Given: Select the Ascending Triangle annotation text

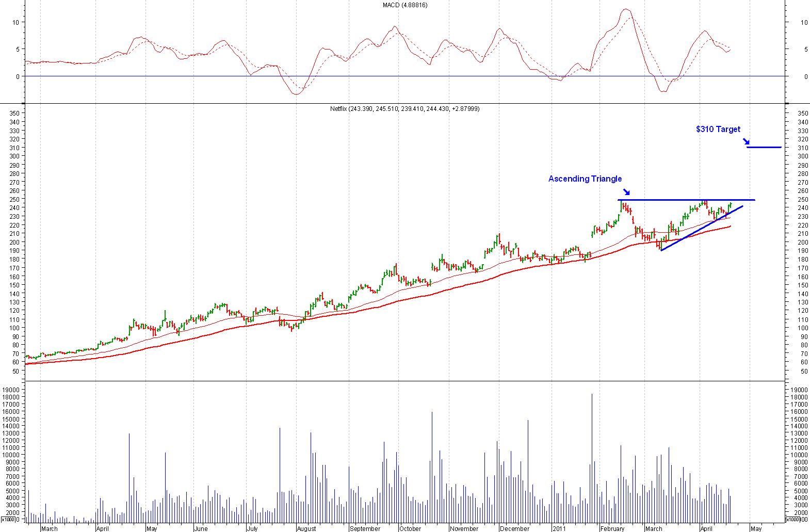Looking at the screenshot, I should coord(585,179).
